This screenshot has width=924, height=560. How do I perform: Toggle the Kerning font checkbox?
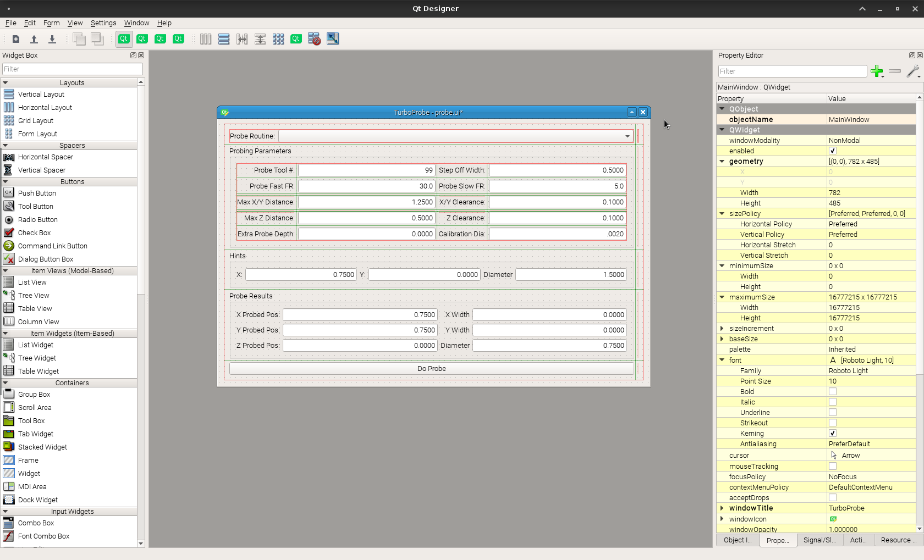[x=833, y=434]
